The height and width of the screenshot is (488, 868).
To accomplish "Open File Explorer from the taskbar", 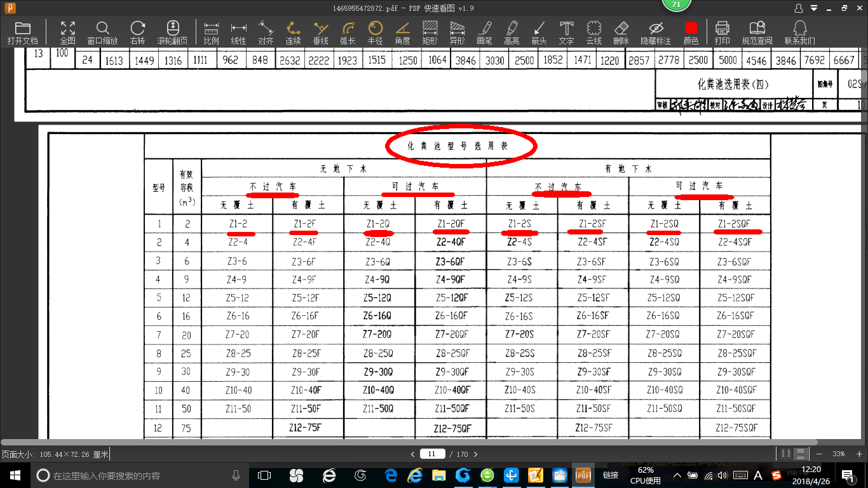I will (x=438, y=475).
